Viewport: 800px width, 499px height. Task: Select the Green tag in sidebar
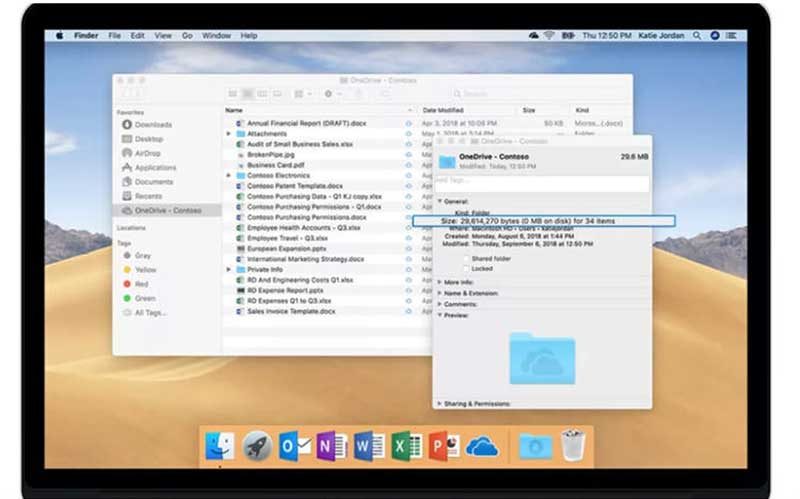pos(139,298)
